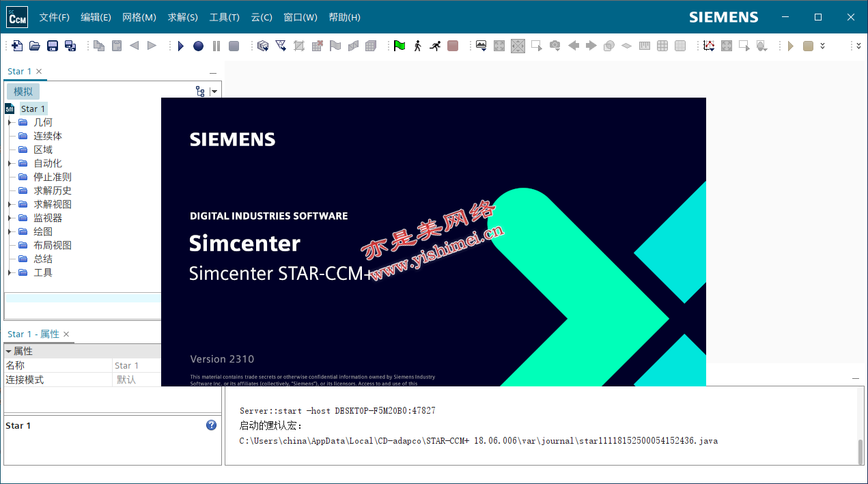Image resolution: width=868 pixels, height=484 pixels.
Task: Open the scene picture icon dropdown
Action: click(481, 46)
